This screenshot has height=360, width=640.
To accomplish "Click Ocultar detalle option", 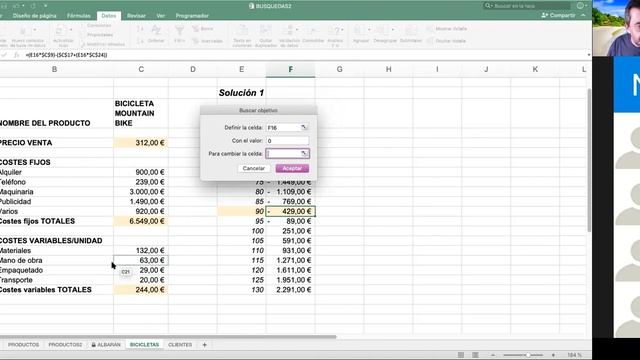I will click(x=446, y=41).
